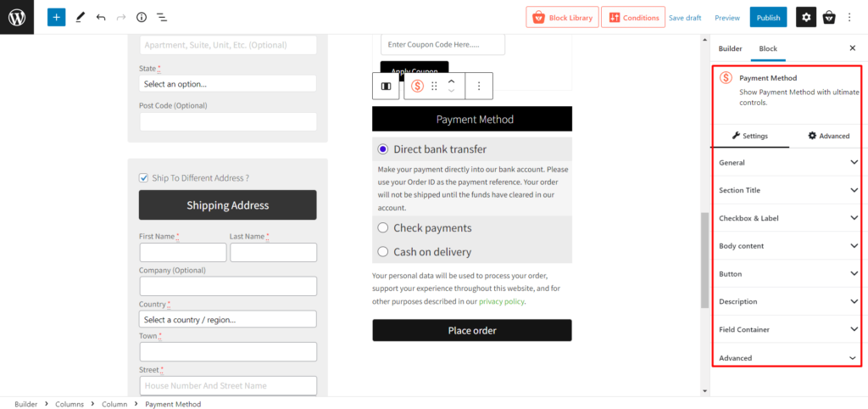This screenshot has height=409, width=868.
Task: Undo the last change
Action: point(101,17)
